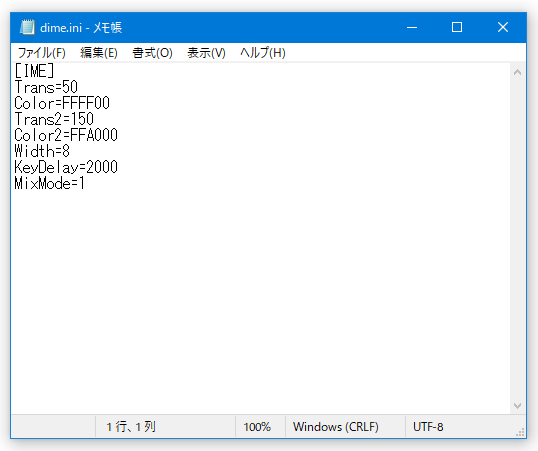
Task: Place cursor on the Trans=50 line
Action: coord(46,87)
